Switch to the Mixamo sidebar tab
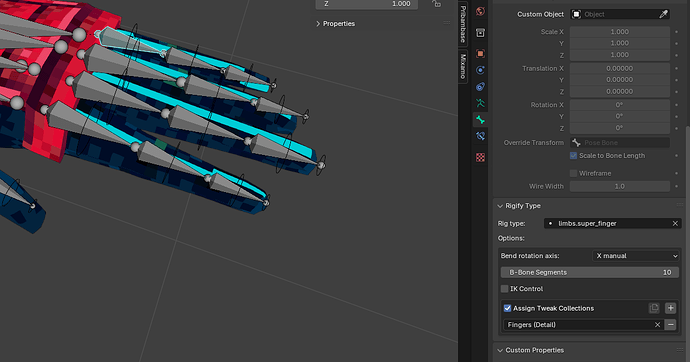The image size is (690, 362). tap(463, 66)
